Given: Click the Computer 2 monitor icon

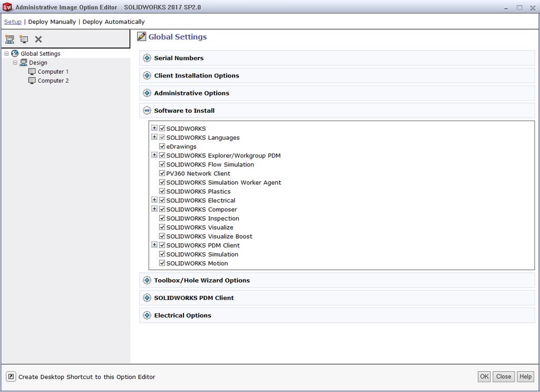Looking at the screenshot, I should point(32,81).
